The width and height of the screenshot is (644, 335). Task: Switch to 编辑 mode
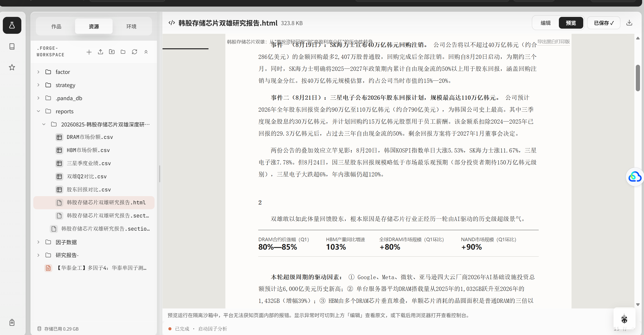click(x=546, y=23)
